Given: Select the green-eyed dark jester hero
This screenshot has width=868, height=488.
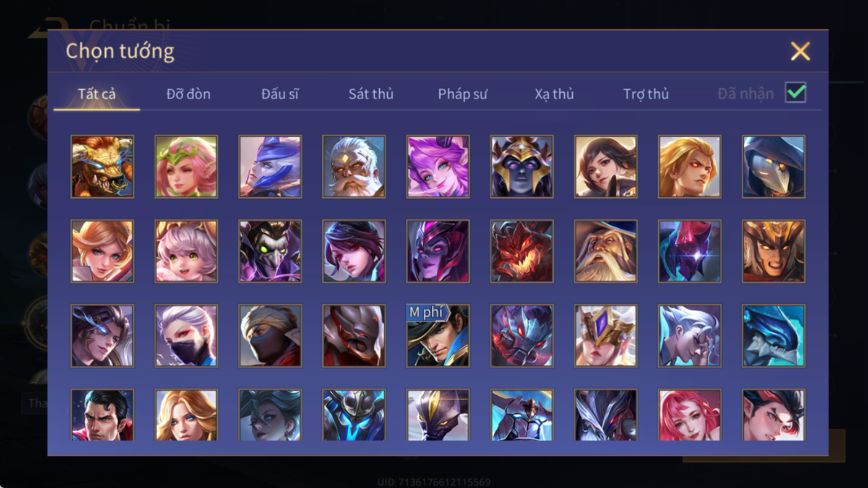Looking at the screenshot, I should [x=270, y=252].
